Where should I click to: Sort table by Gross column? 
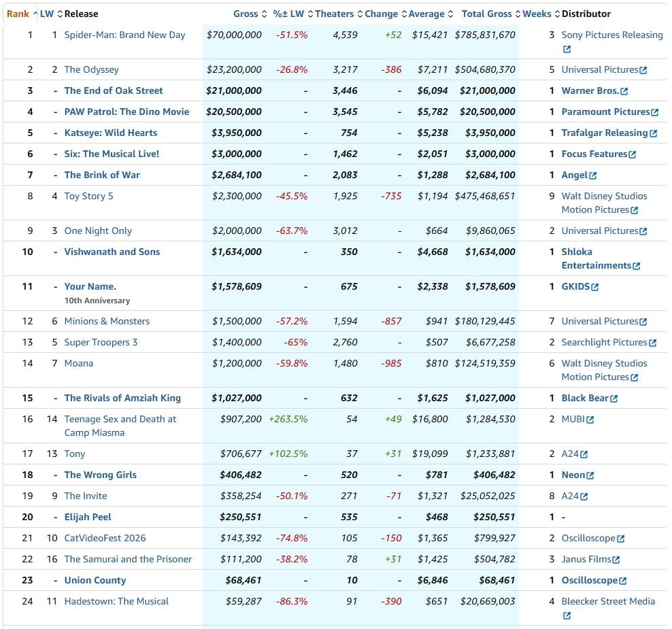[x=250, y=14]
